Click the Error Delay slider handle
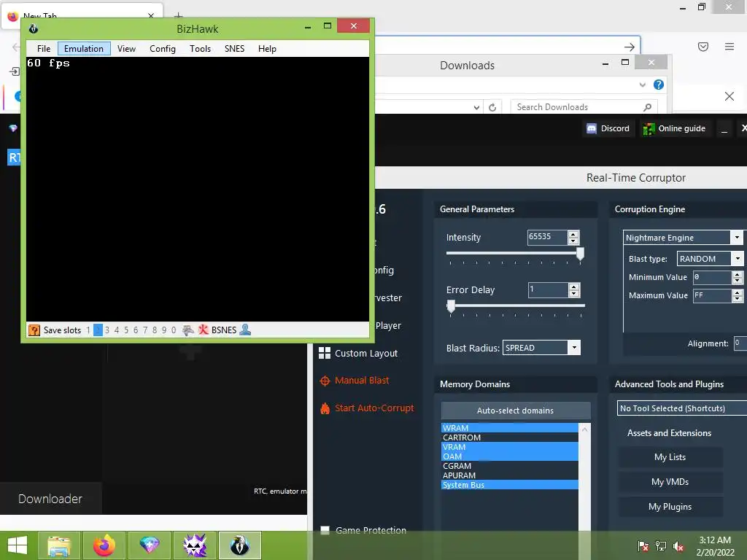The height and width of the screenshot is (560, 747). [451, 306]
